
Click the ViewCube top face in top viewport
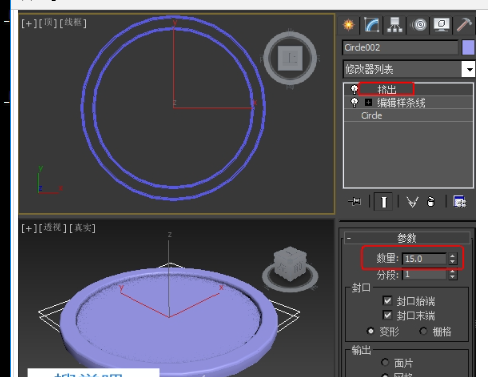click(x=290, y=58)
